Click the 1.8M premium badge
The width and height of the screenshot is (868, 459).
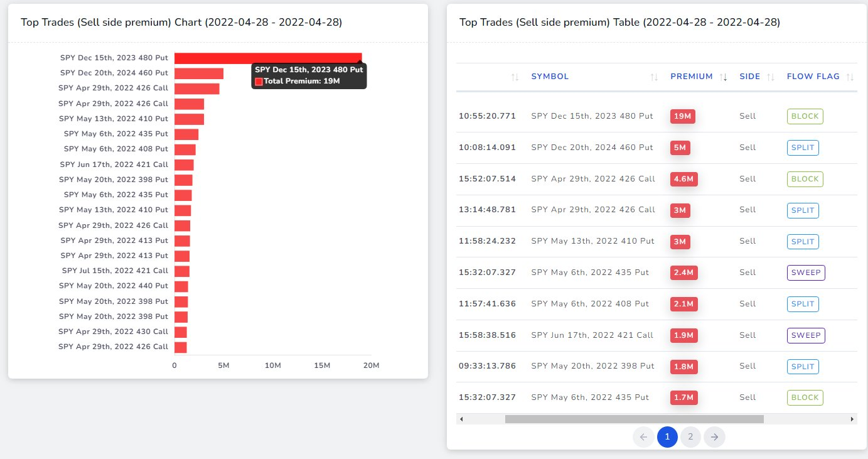pyautogui.click(x=683, y=366)
